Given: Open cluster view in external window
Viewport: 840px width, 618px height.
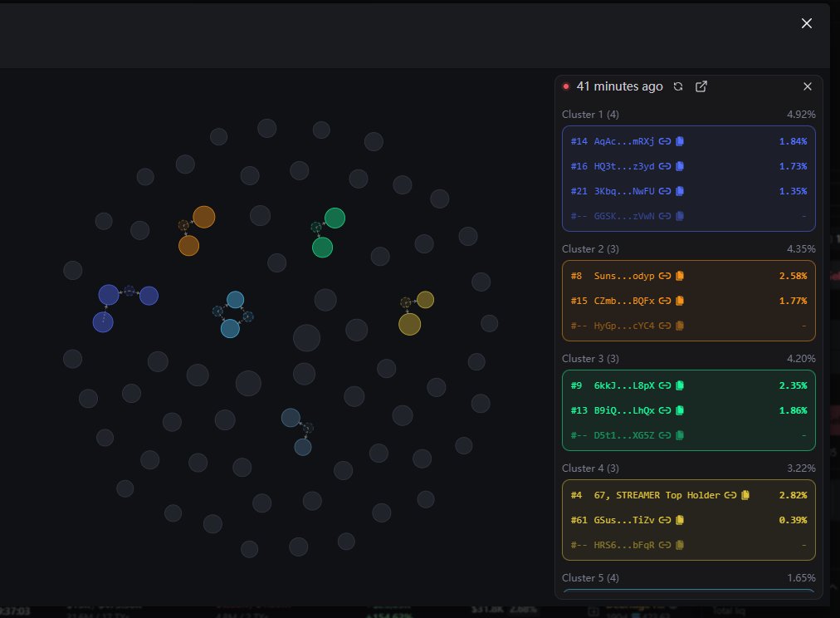Looking at the screenshot, I should pos(701,87).
